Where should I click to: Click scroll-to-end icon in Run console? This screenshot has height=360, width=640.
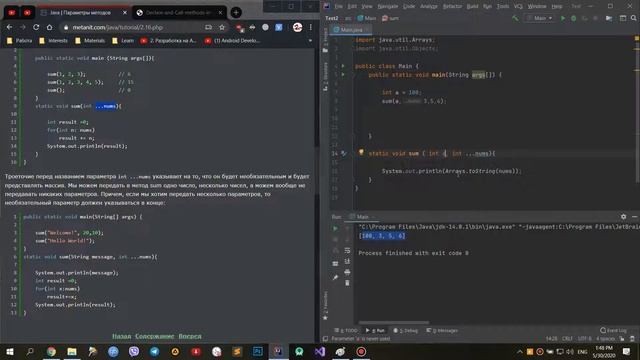pos(347,261)
